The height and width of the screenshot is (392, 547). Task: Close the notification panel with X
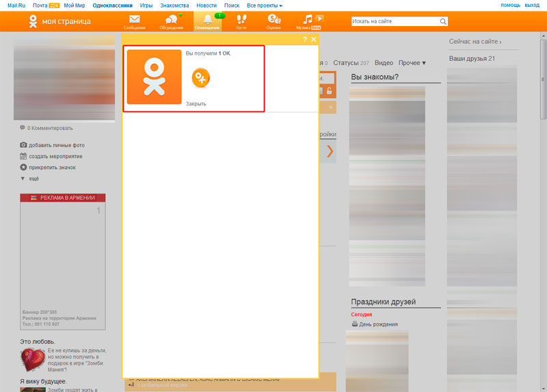pyautogui.click(x=314, y=40)
